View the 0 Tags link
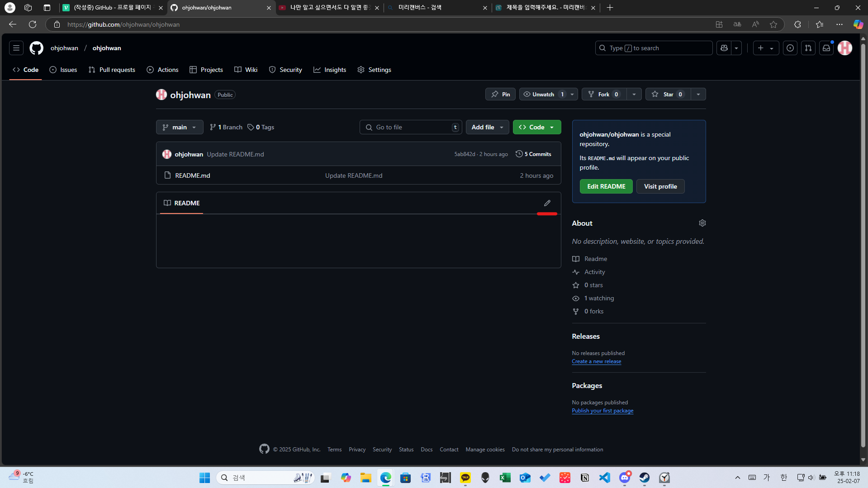Viewport: 868px width, 488px height. click(261, 127)
